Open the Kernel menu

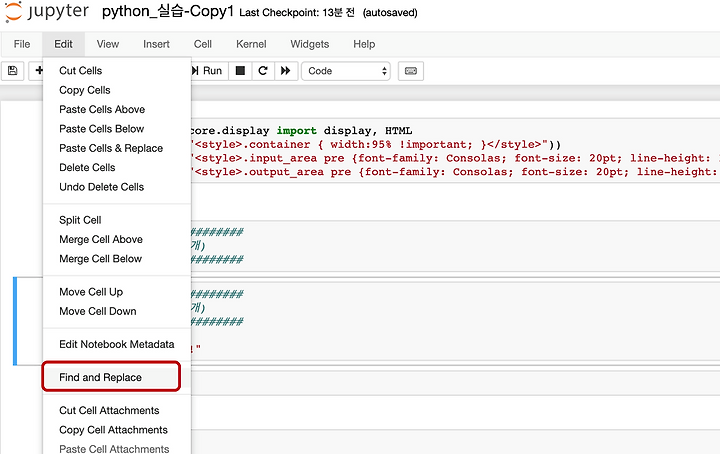(x=251, y=44)
